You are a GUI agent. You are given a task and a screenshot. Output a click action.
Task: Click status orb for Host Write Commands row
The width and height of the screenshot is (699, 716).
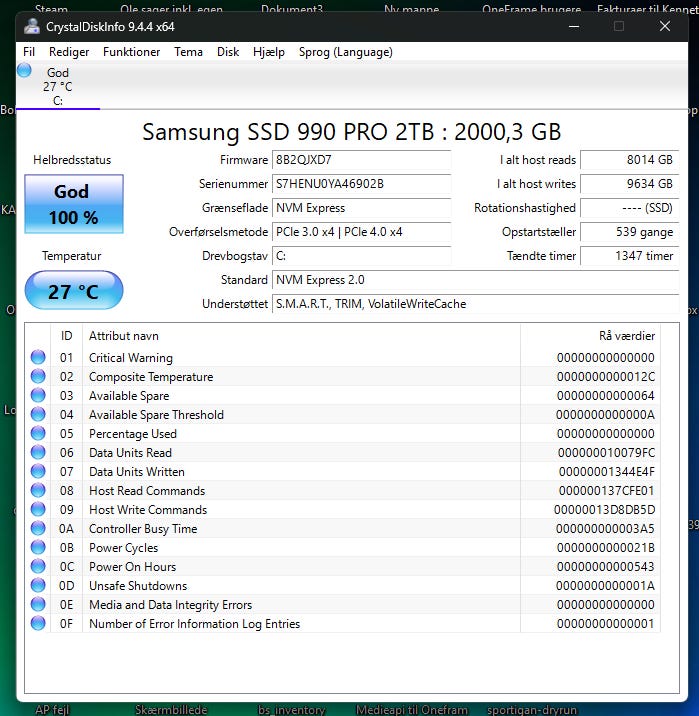click(x=38, y=509)
